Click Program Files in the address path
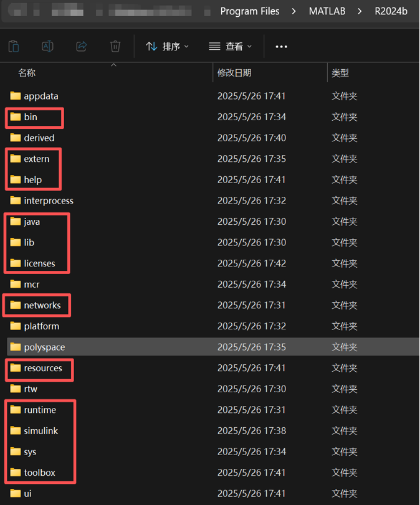This screenshot has width=420, height=505. click(250, 11)
